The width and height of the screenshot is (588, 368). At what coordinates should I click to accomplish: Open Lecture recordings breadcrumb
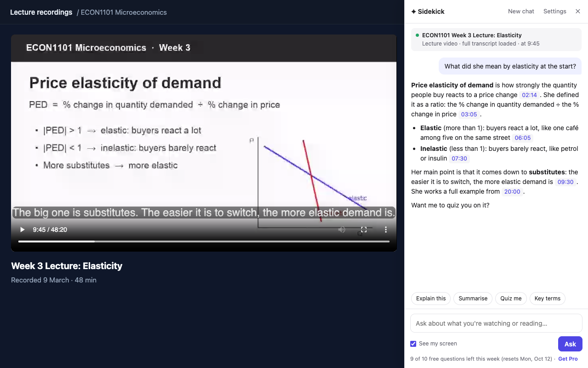pos(41,12)
